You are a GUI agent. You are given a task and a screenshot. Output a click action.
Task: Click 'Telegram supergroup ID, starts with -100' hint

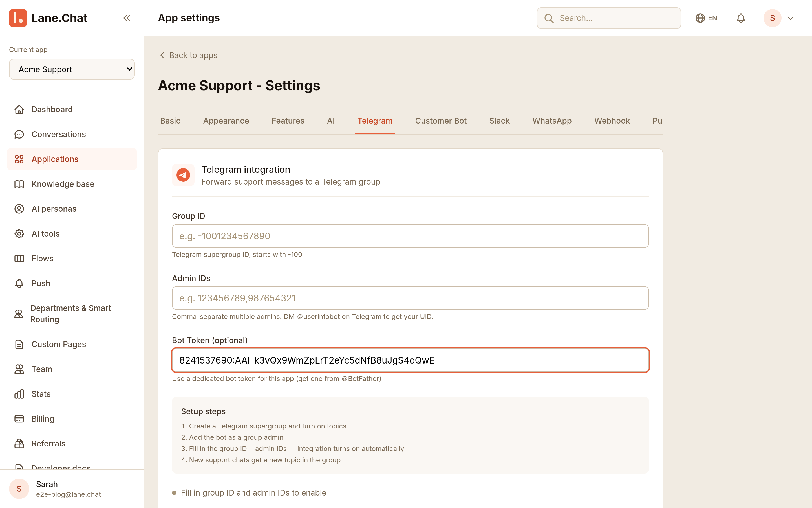pyautogui.click(x=237, y=255)
